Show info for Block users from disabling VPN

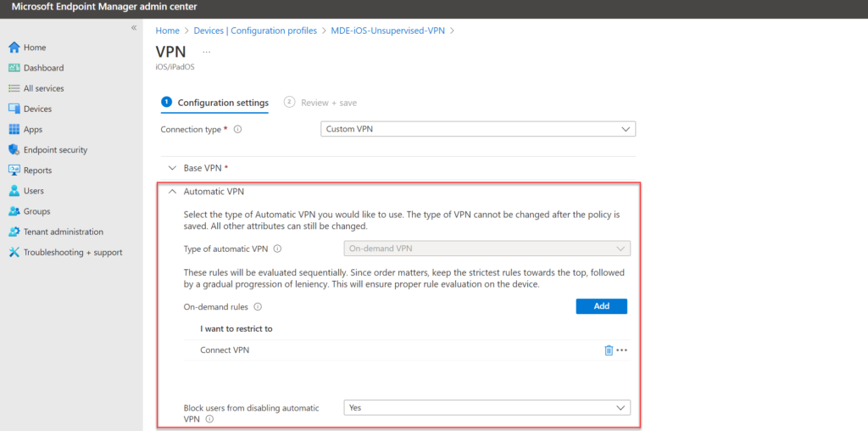[x=210, y=419]
